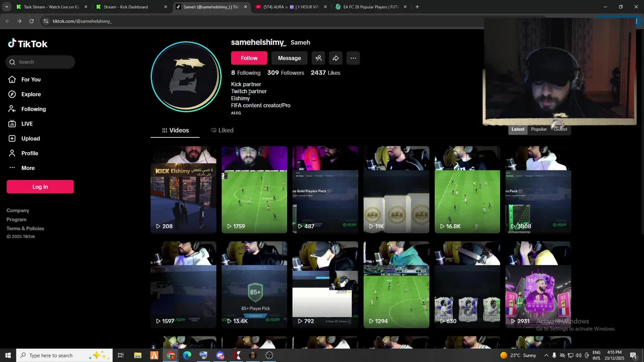Screen dimensions: 644x362
Task: Expand the Program footer section
Action: point(17,220)
